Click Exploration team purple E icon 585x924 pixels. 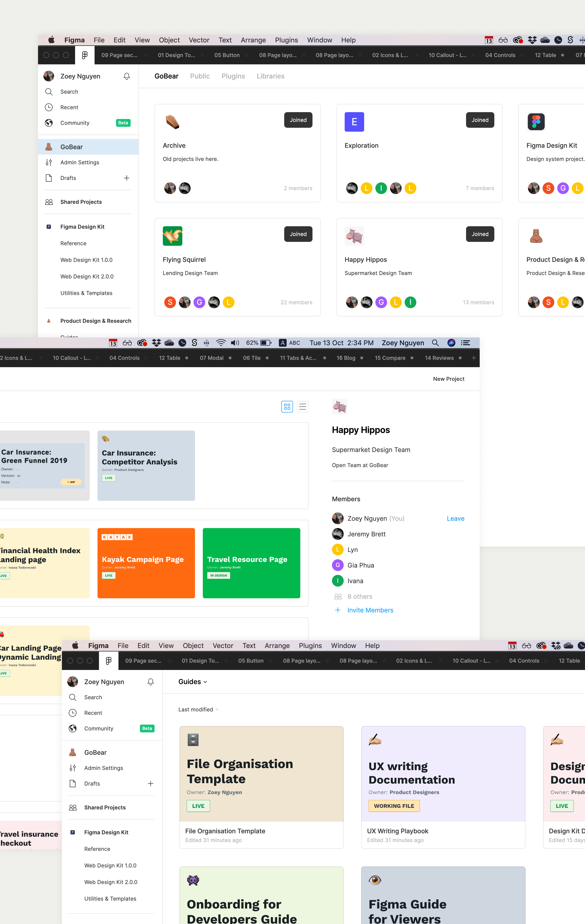click(x=354, y=122)
